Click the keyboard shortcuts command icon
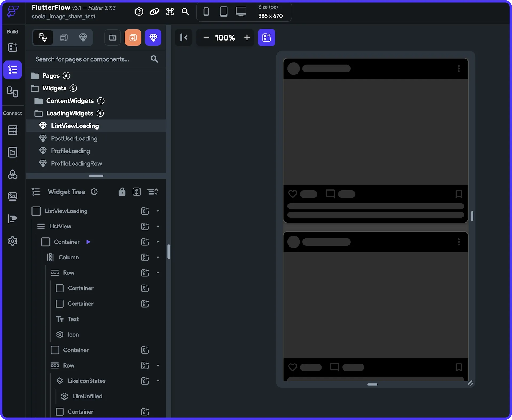The image size is (512, 420). tap(170, 11)
